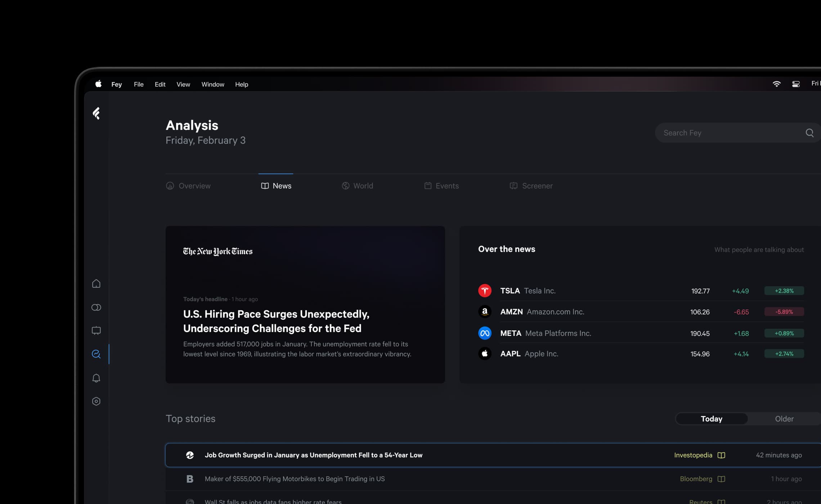Click the Amazon logo icon

point(485,312)
